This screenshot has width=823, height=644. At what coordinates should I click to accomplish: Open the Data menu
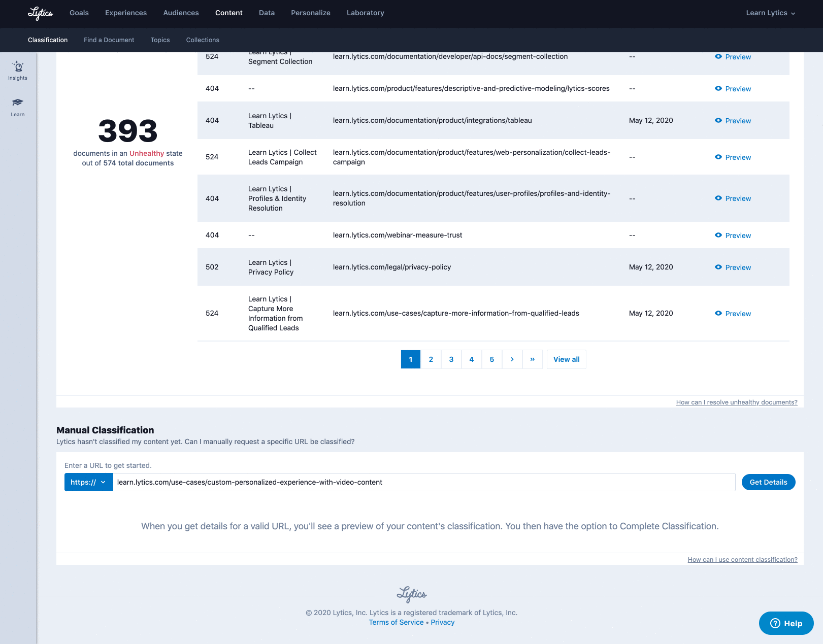point(267,13)
